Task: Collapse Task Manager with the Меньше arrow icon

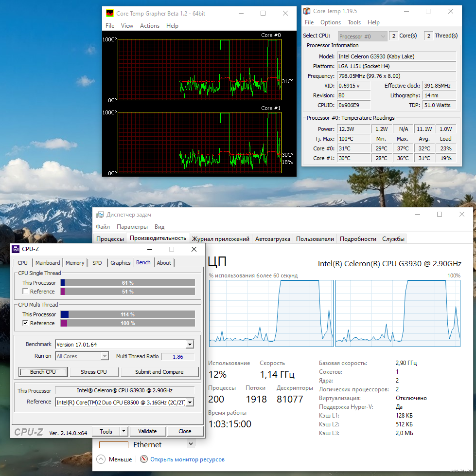Action: [x=101, y=459]
